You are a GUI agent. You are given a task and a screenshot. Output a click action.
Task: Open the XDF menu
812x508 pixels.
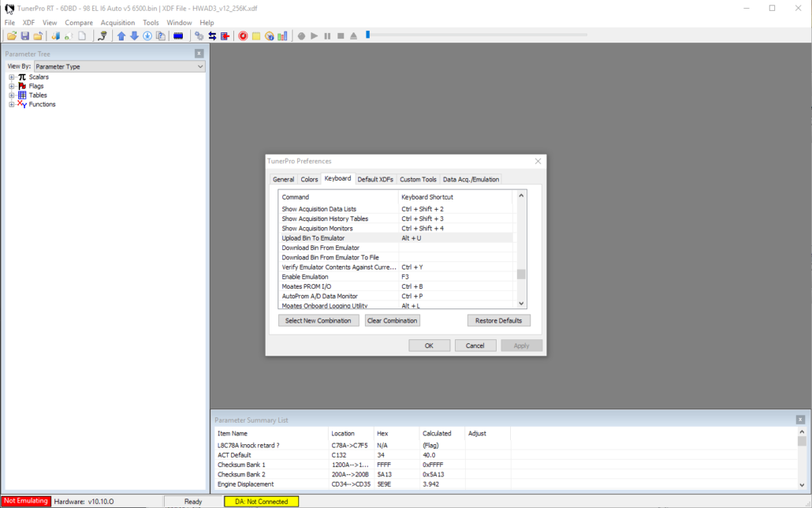28,22
